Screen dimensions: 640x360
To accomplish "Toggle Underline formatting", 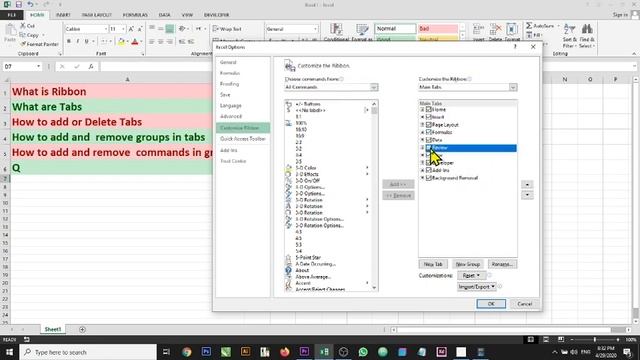I will pyautogui.click(x=87, y=41).
